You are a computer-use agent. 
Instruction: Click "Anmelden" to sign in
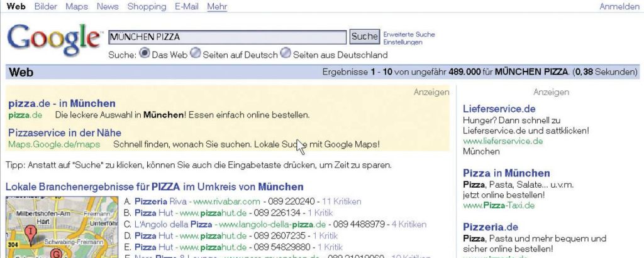pyautogui.click(x=619, y=7)
